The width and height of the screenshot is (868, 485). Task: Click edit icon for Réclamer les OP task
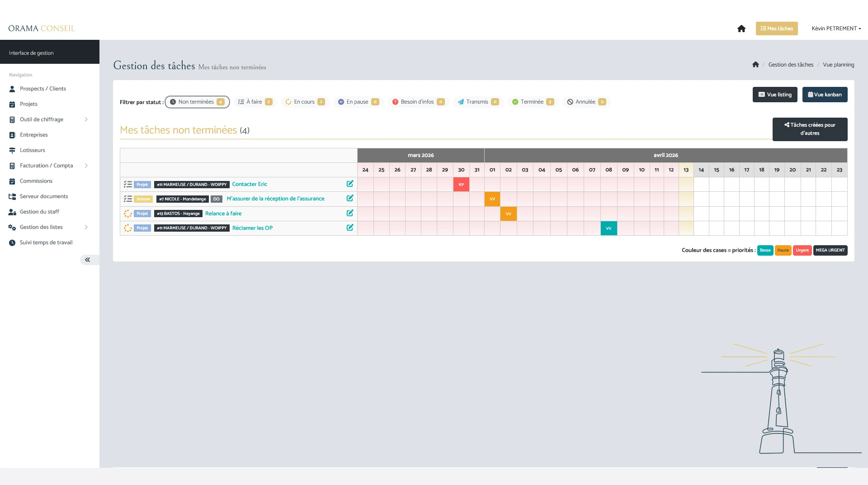click(x=350, y=228)
